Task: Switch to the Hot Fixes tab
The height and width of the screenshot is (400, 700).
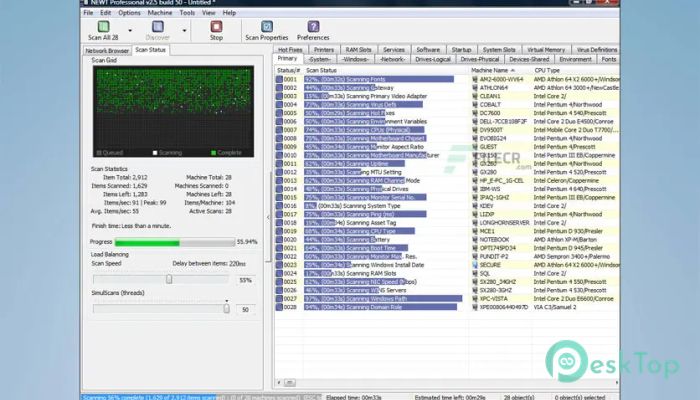Action: click(x=290, y=50)
